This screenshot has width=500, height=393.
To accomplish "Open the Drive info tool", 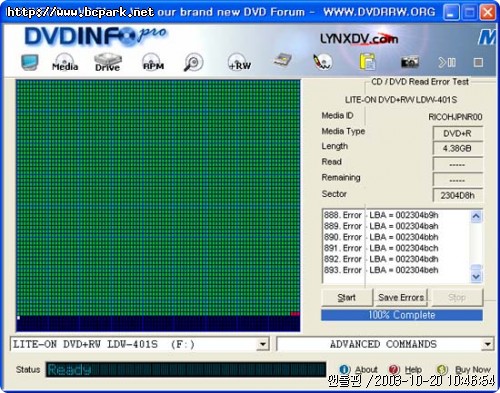I will (x=107, y=62).
